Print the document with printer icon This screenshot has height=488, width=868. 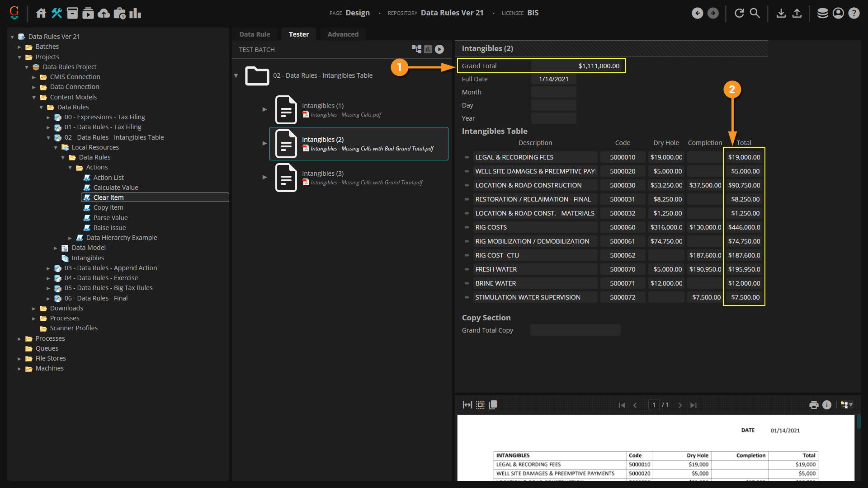click(x=814, y=405)
